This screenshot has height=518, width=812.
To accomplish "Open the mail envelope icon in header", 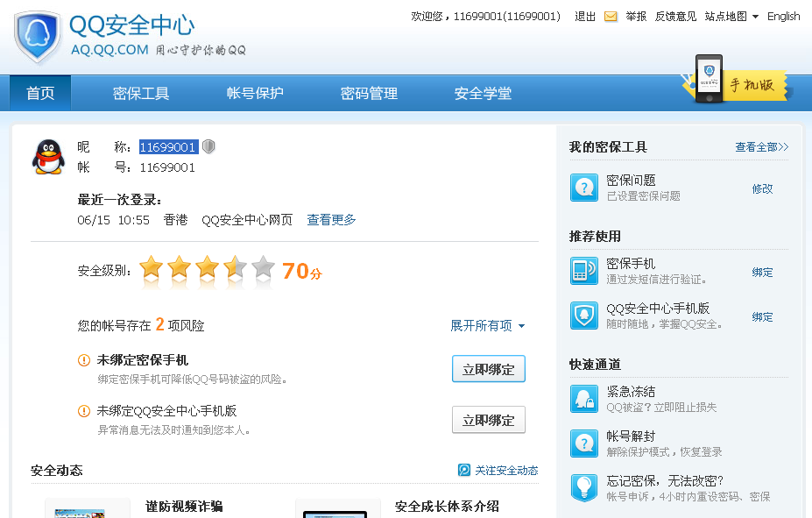I will click(x=611, y=17).
